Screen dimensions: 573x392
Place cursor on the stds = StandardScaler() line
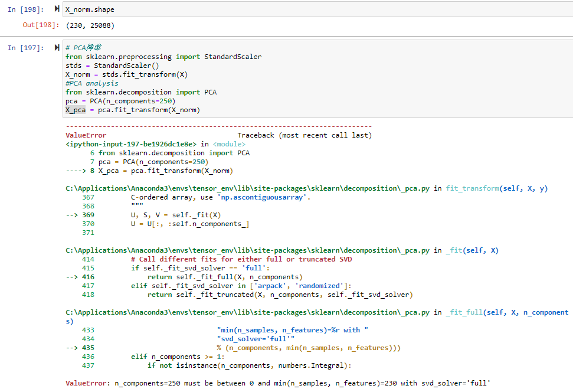[x=112, y=66]
